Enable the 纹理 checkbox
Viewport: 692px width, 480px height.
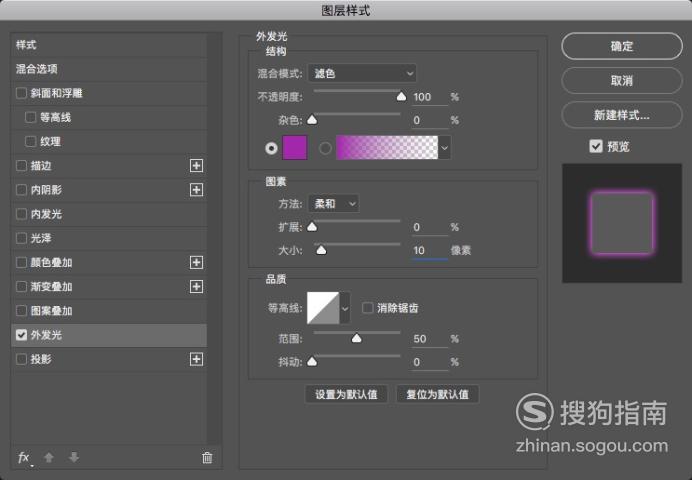point(30,142)
